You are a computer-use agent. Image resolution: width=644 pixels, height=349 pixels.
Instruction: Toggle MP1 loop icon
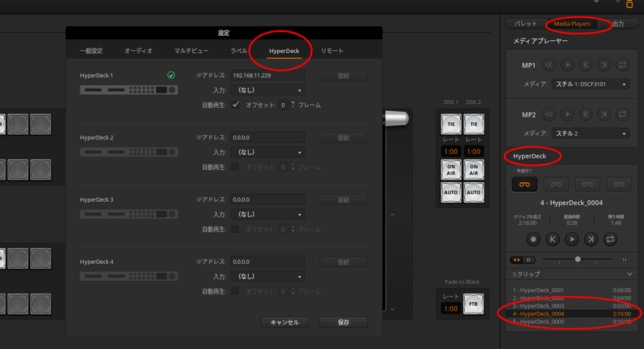click(622, 65)
